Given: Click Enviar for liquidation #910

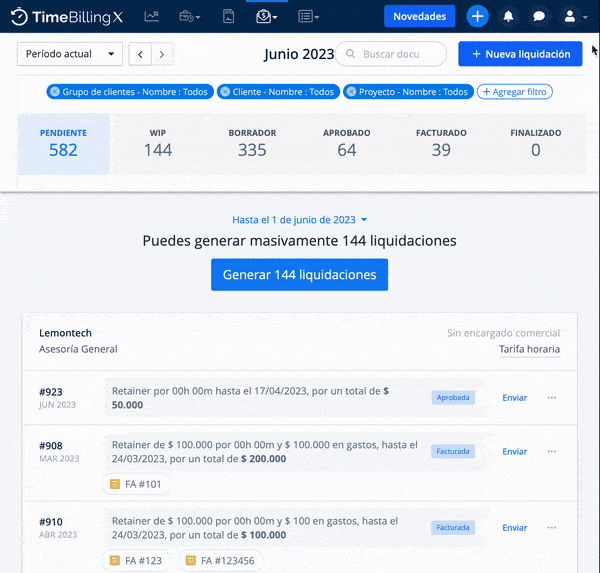Looking at the screenshot, I should 515,528.
